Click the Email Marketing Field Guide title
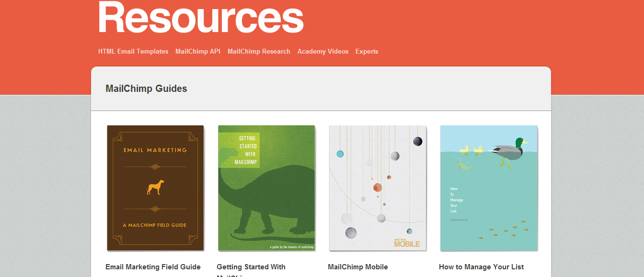The image size is (644, 277). (153, 267)
